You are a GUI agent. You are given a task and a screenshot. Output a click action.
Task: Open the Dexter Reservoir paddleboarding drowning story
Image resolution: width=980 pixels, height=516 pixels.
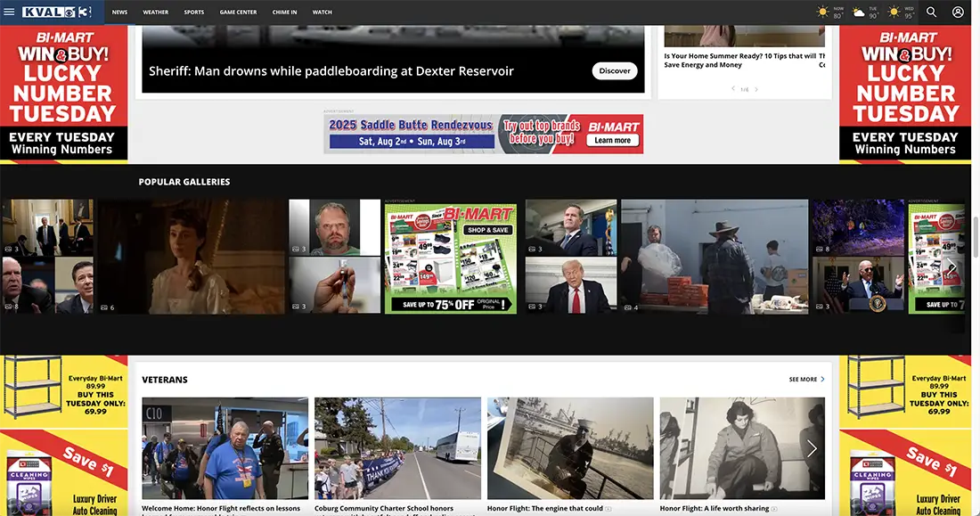coord(331,71)
